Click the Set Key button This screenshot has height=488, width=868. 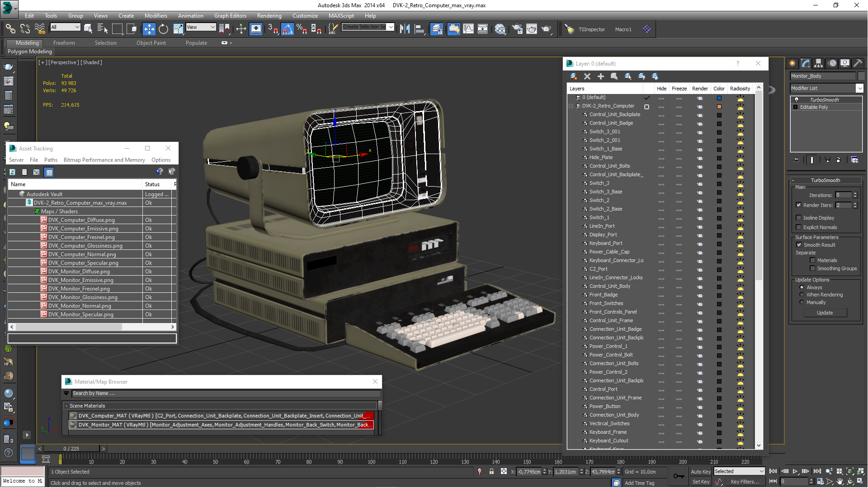pyautogui.click(x=700, y=482)
